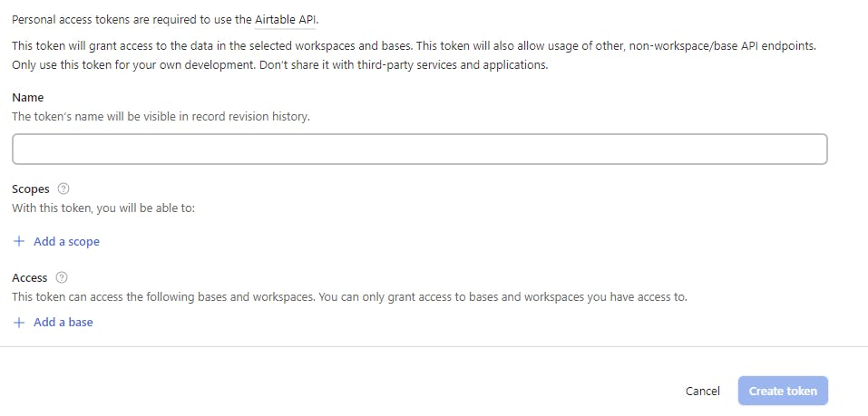Image resolution: width=868 pixels, height=416 pixels.
Task: Select the 'Add a base' link text
Action: [63, 322]
